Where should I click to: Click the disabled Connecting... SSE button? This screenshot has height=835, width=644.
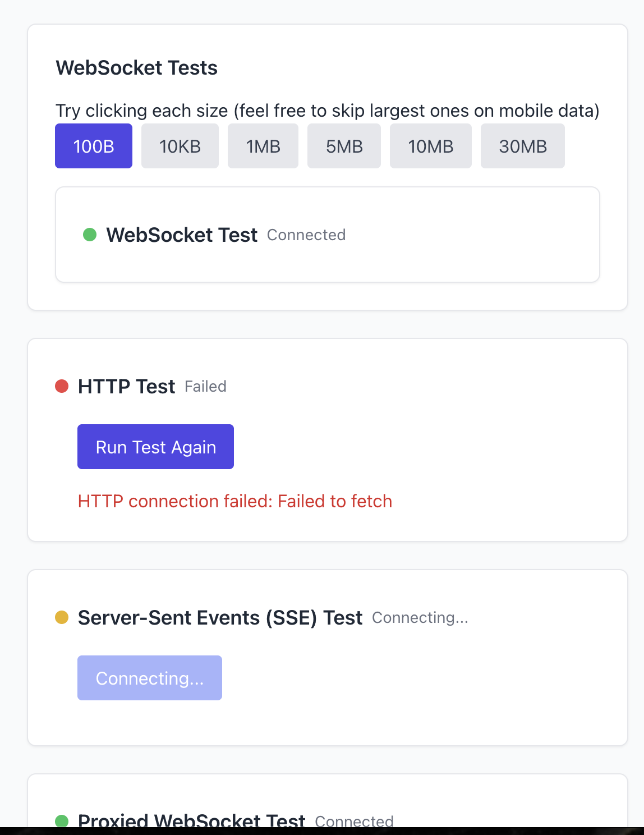(x=149, y=678)
